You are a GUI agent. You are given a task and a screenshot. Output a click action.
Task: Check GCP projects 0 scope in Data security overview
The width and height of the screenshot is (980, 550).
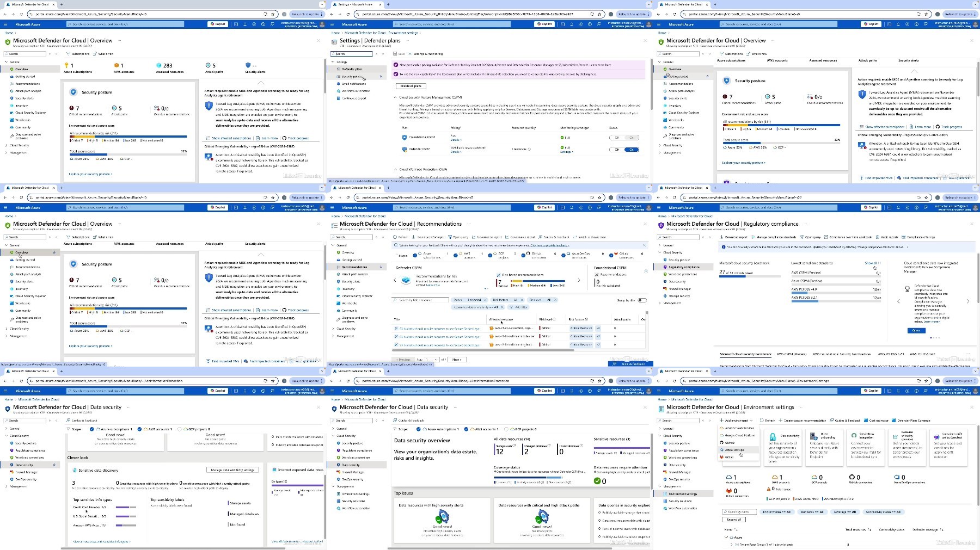[506, 429]
